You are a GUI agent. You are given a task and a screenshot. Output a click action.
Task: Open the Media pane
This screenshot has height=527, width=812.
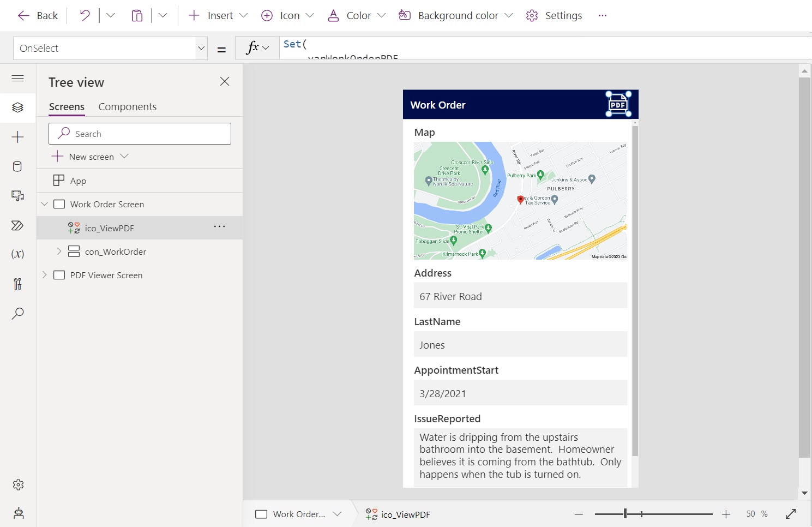click(18, 196)
